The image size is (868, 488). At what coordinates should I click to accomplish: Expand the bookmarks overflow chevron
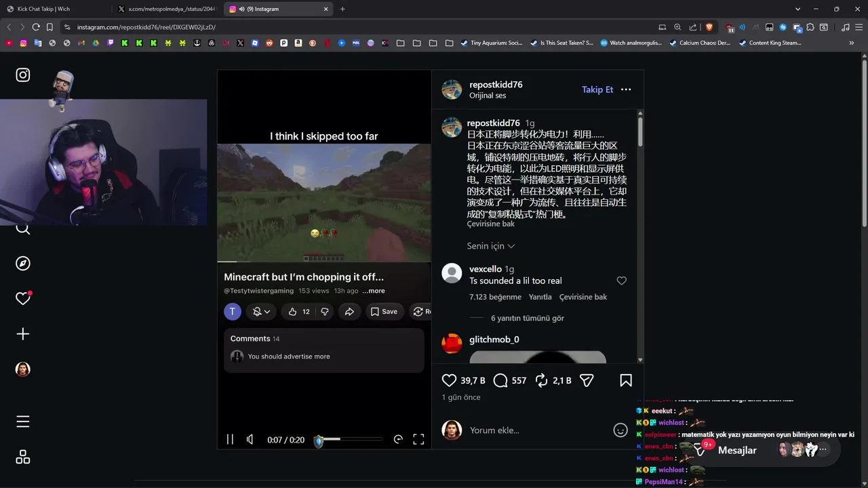coord(852,43)
